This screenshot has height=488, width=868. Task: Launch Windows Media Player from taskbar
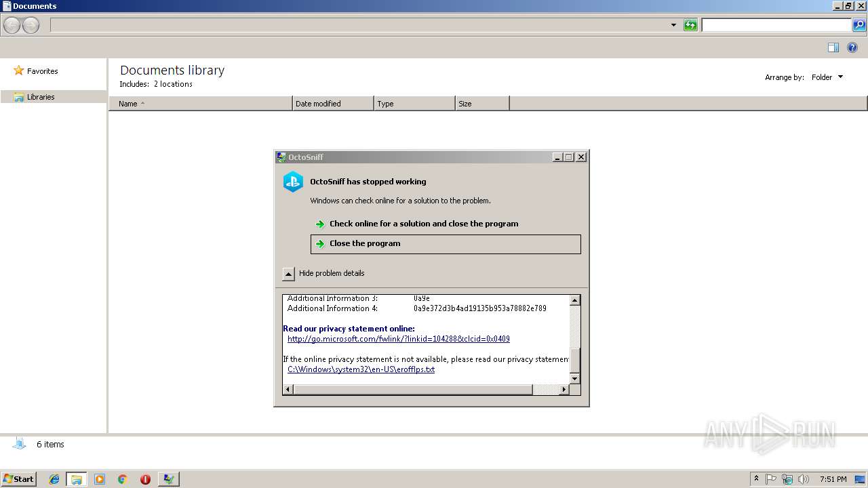pos(100,479)
